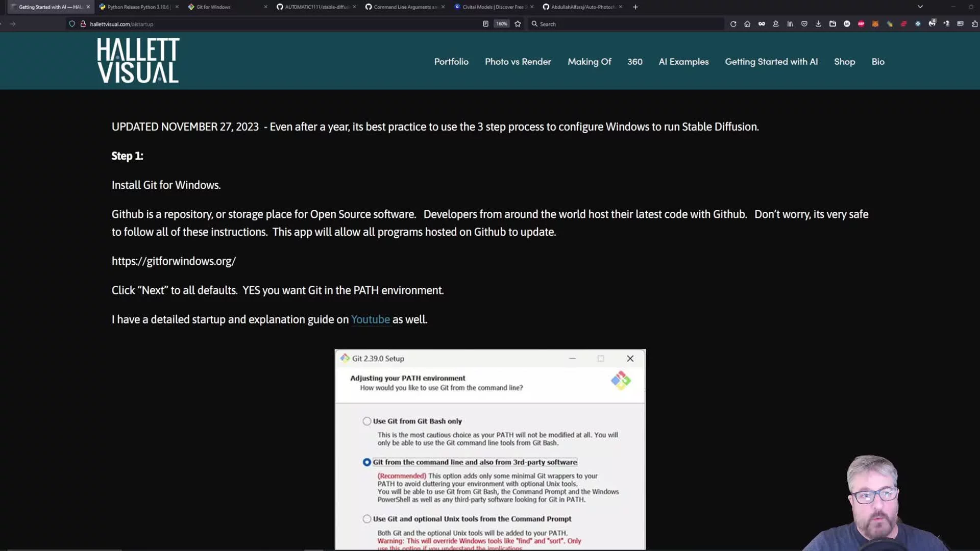This screenshot has height=551, width=980.
Task: Open the Portfolio menu item
Action: 451,62
